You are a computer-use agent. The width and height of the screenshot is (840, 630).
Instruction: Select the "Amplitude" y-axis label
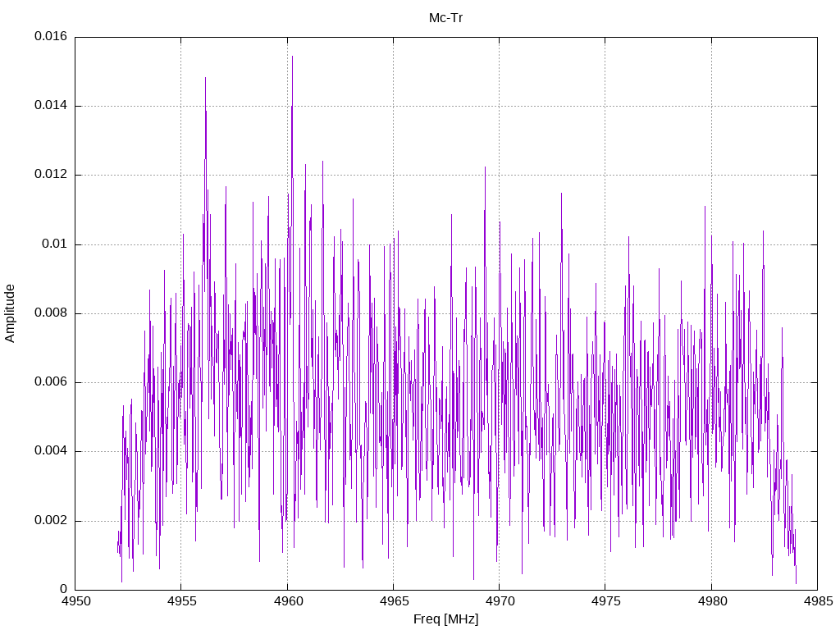10,313
